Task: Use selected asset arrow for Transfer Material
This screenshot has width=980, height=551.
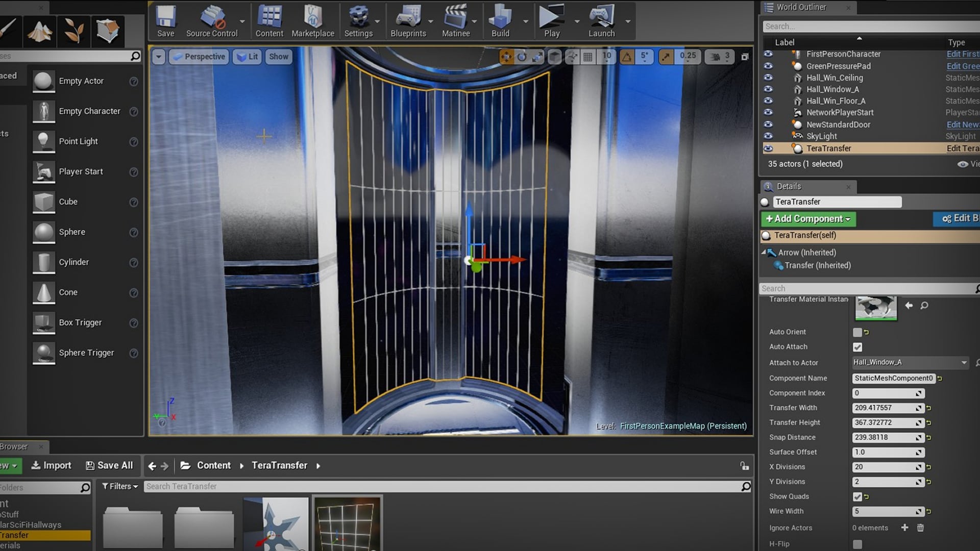Action: 909,305
